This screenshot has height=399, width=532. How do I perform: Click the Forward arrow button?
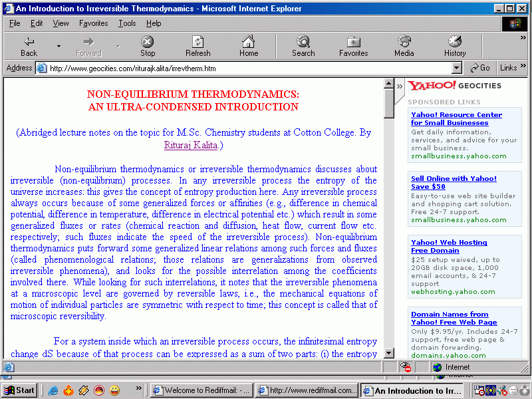coord(88,46)
